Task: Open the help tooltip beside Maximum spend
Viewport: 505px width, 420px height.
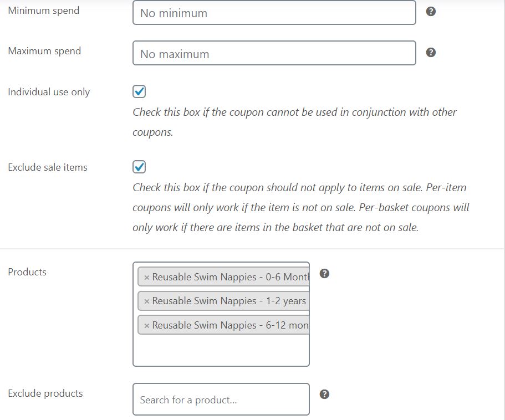Action: tap(431, 52)
